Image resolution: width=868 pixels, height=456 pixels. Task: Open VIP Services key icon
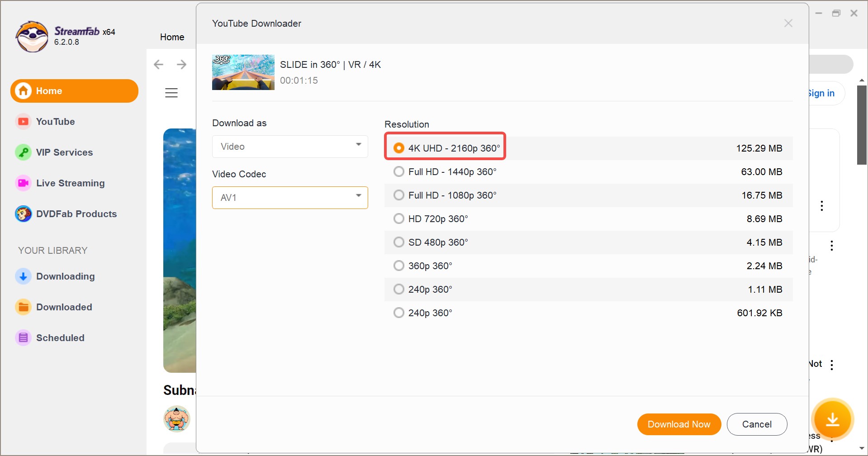(x=23, y=152)
